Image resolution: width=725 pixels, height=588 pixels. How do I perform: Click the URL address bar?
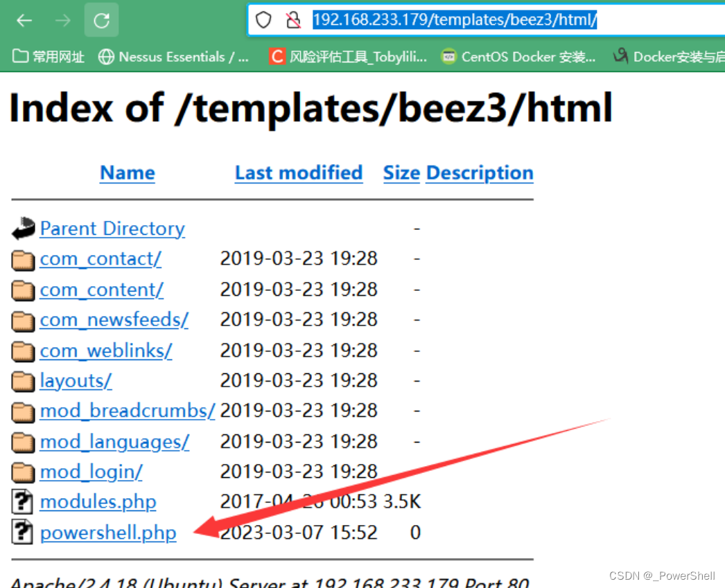(485, 20)
